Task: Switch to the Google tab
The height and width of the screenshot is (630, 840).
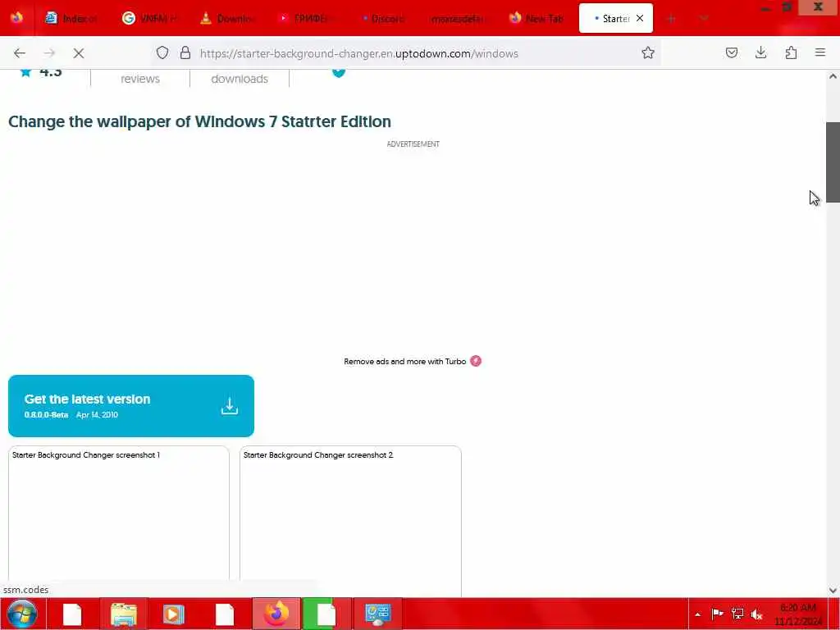Action: coord(149,19)
